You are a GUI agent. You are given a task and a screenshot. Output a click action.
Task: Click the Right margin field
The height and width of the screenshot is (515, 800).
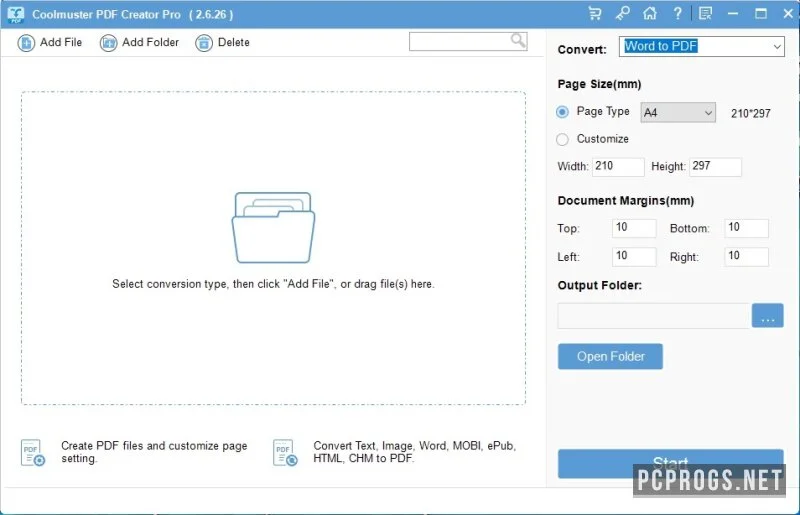coord(746,257)
